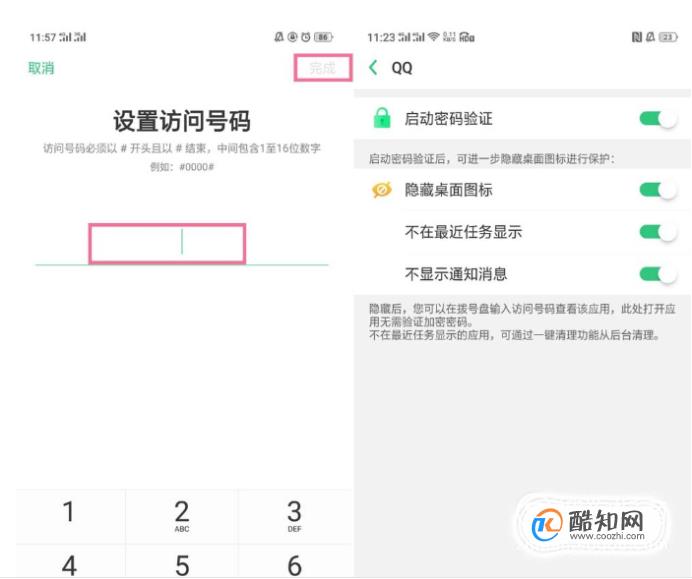Screen dimensions: 692x579
Task: Click the 隐藏桌面图标 label
Action: [448, 190]
